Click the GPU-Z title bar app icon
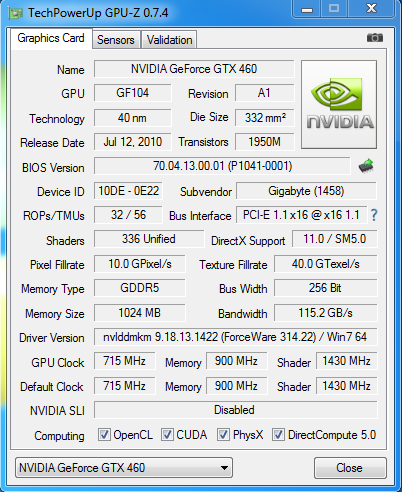 click(x=16, y=13)
